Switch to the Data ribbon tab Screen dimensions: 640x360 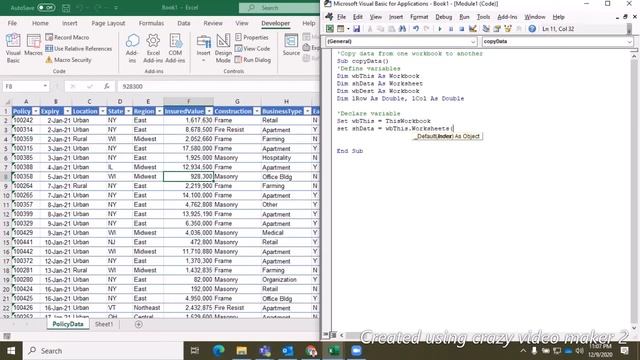pyautogui.click(x=184, y=23)
